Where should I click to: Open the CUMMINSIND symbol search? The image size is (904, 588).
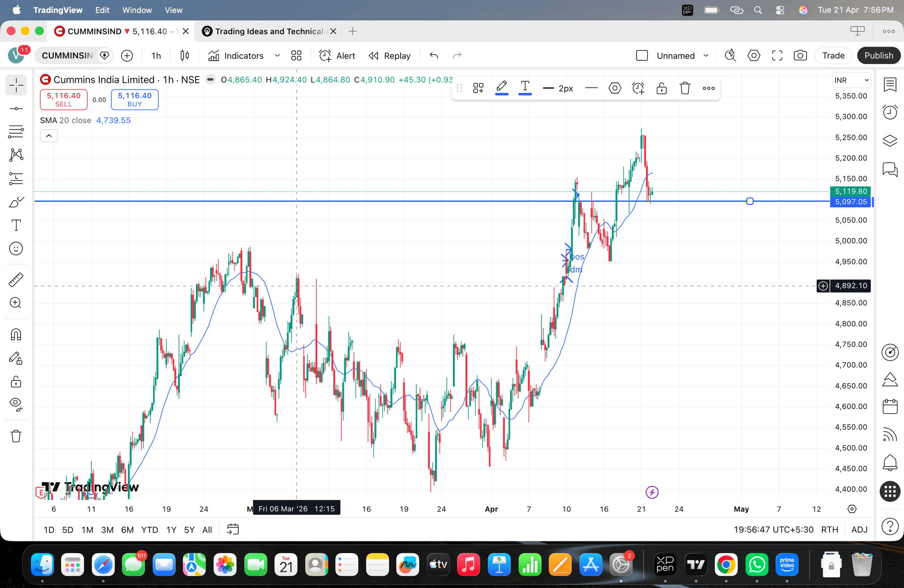(67, 56)
